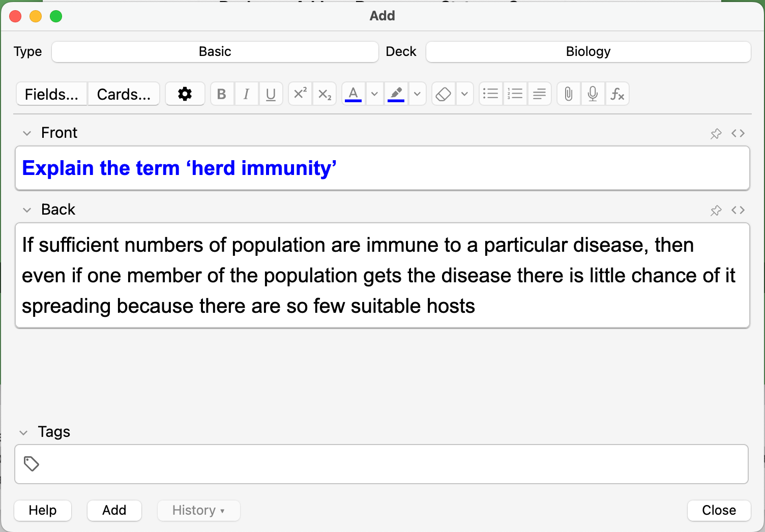
Task: Open the Basic note type selector
Action: [215, 52]
